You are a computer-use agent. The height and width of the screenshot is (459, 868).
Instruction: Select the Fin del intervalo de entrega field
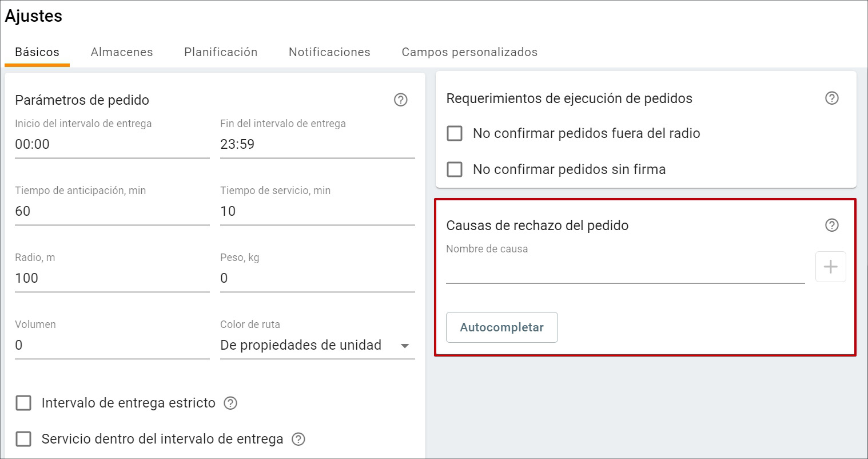pyautogui.click(x=317, y=144)
